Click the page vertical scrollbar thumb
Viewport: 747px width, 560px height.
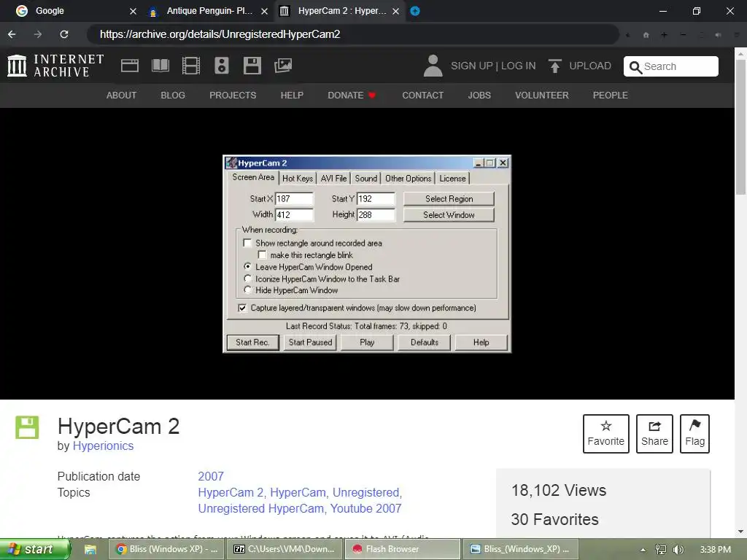tap(741, 127)
